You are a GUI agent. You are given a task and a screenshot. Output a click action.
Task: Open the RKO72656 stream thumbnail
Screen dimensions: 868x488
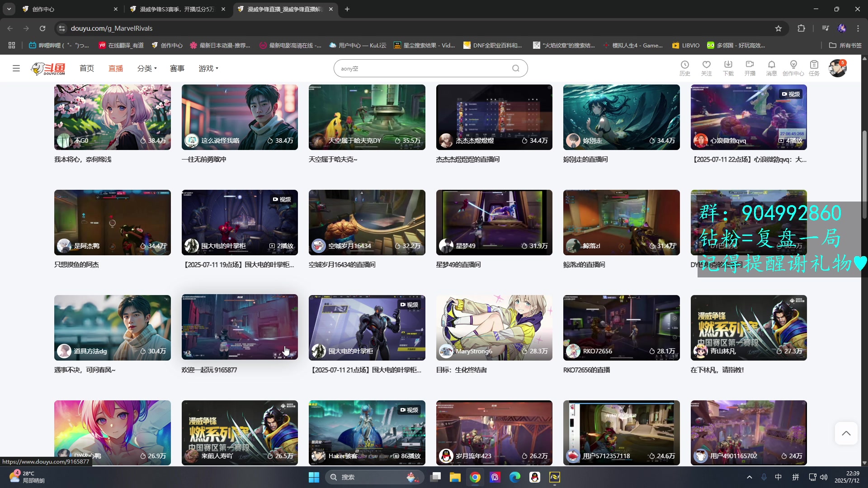click(621, 328)
